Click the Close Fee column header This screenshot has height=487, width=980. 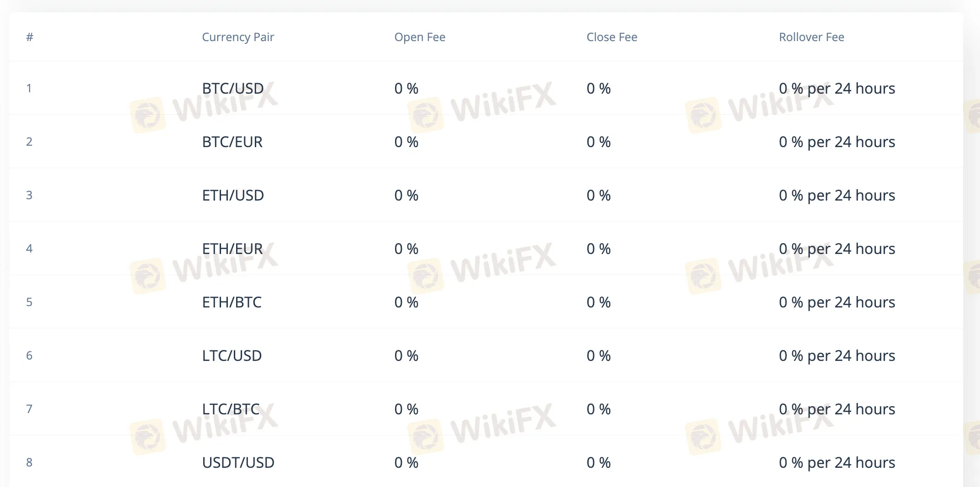pyautogui.click(x=612, y=37)
